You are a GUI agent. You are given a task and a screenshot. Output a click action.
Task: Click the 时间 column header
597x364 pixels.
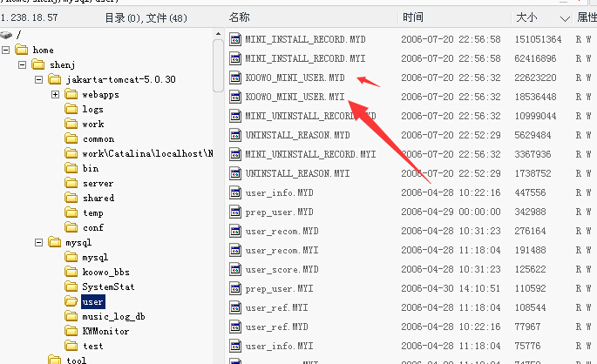coord(413,17)
